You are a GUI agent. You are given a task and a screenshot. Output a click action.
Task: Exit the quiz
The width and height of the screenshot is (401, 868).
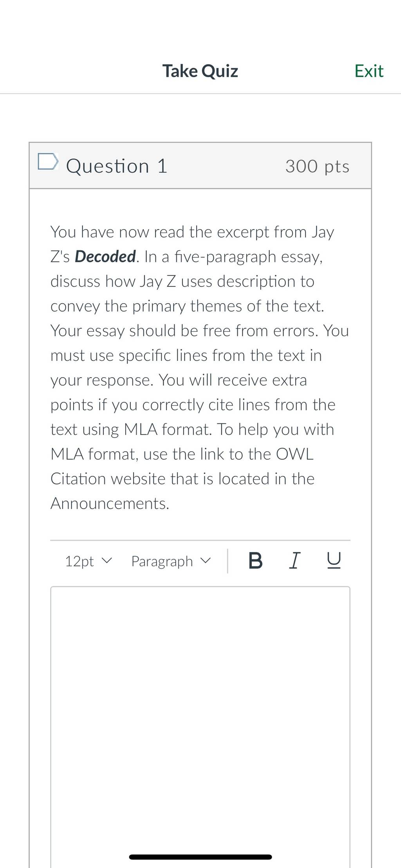369,71
